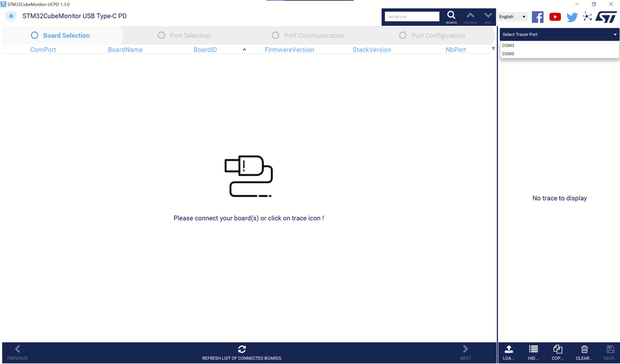Choose COM5 from tracer port list
Screen dimensions: 620x364
pyautogui.click(x=559, y=54)
